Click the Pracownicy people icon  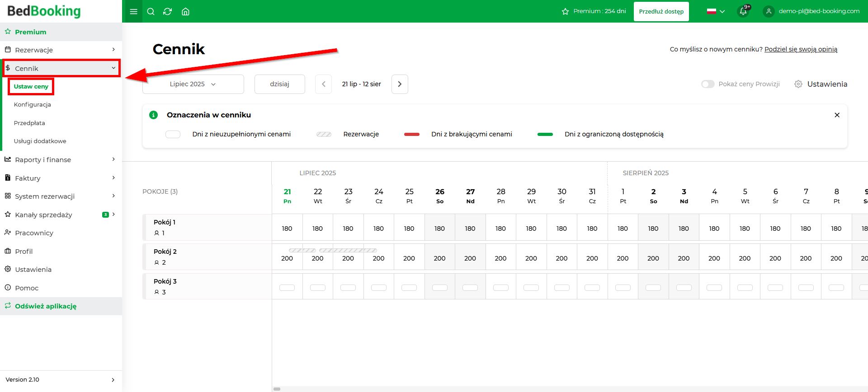8,233
